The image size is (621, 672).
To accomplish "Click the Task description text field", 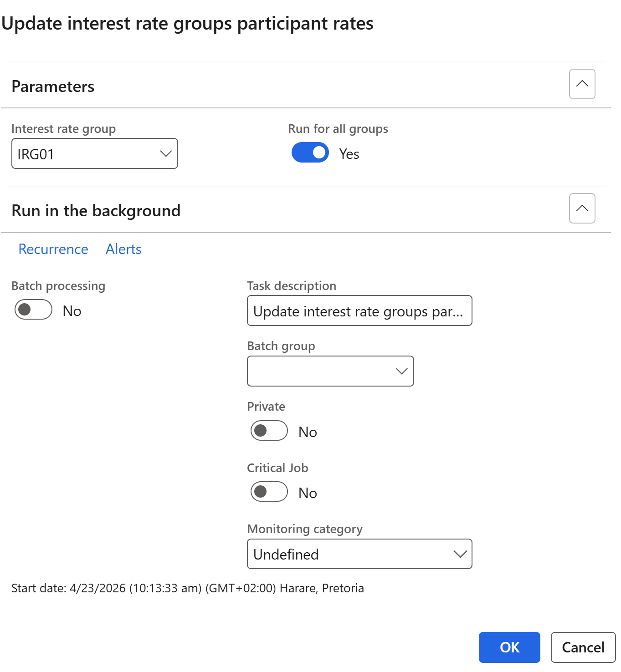I will tap(359, 311).
